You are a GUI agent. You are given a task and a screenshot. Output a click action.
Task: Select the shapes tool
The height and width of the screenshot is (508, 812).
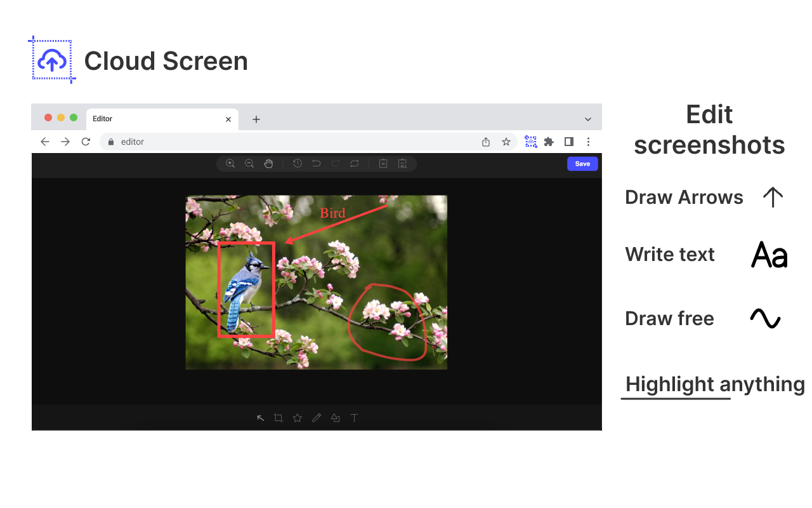(x=335, y=418)
